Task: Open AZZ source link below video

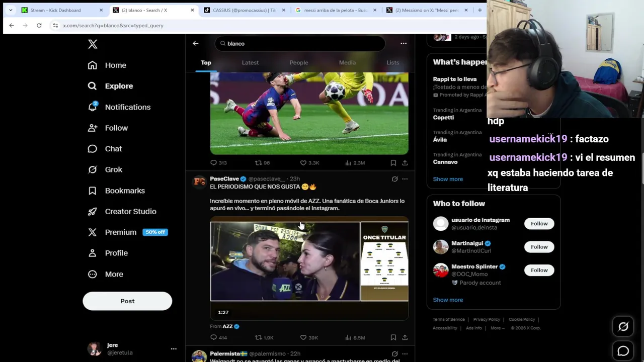Action: click(227, 326)
